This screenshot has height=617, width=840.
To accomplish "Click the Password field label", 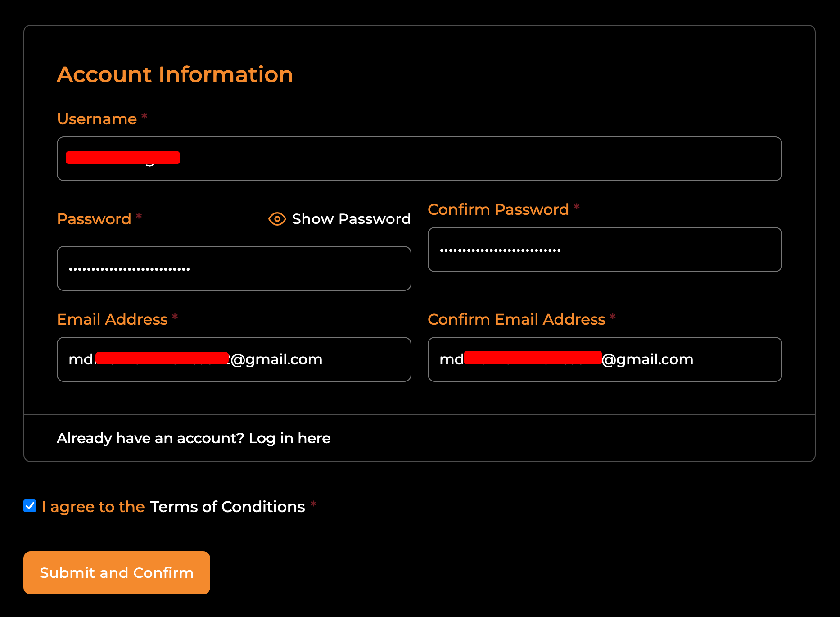I will coord(94,219).
